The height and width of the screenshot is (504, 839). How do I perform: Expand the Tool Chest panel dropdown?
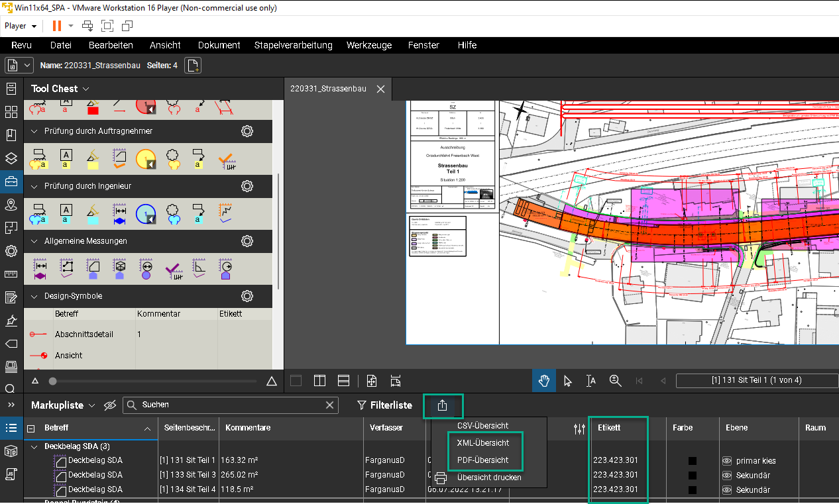pyautogui.click(x=85, y=89)
